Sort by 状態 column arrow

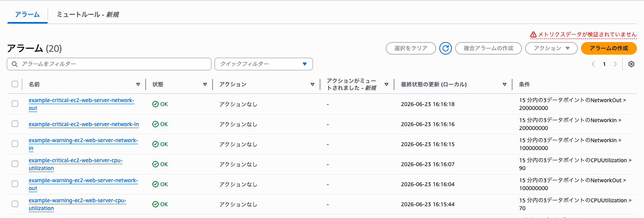[205, 84]
